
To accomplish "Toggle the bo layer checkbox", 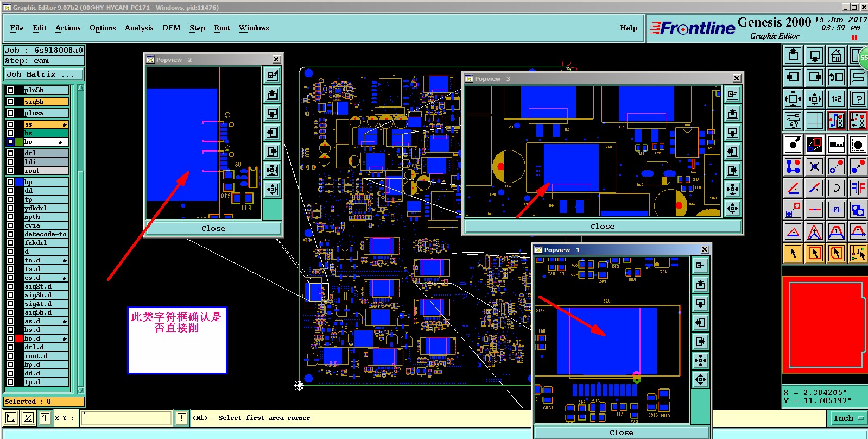I will tap(10, 142).
